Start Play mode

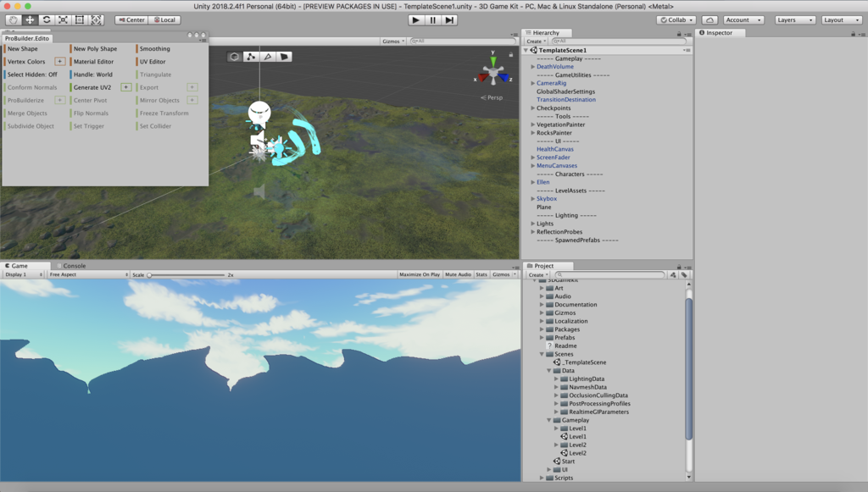pyautogui.click(x=415, y=20)
